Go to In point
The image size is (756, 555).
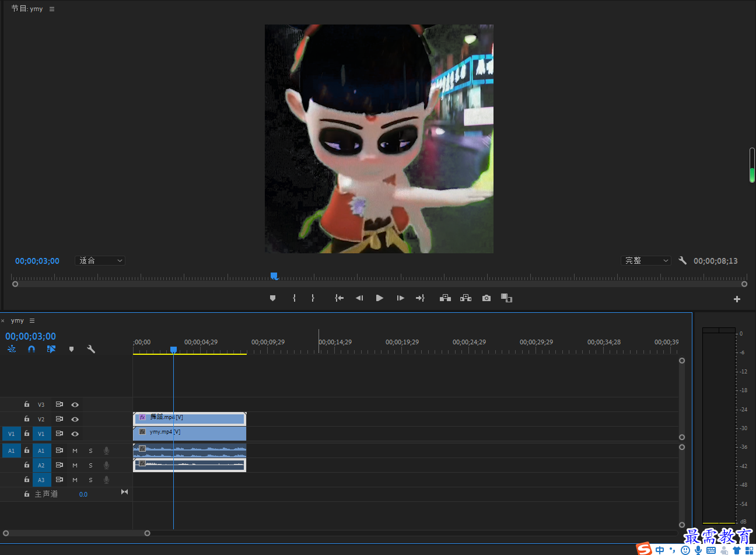point(339,298)
